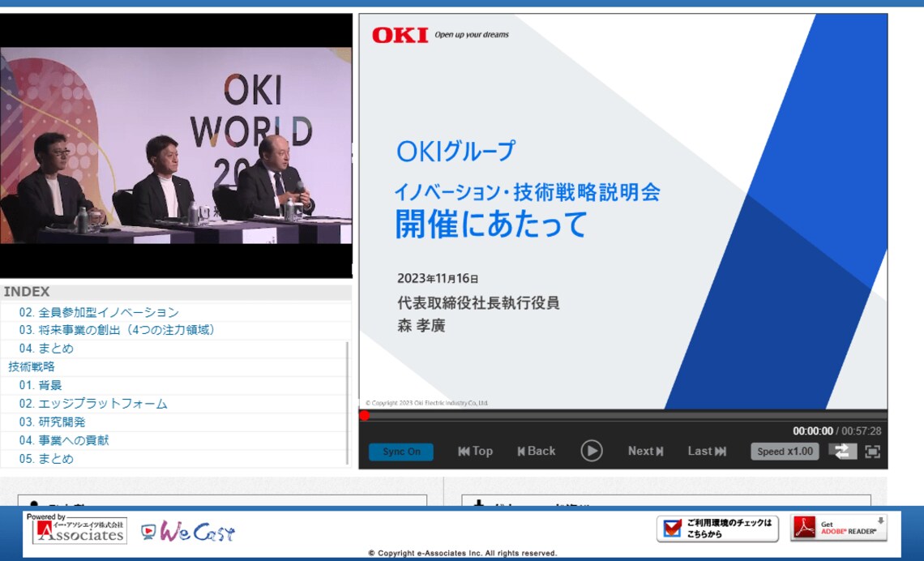Toggle Sync On mode off
Viewport: 924px width, 561px height.
[401, 451]
